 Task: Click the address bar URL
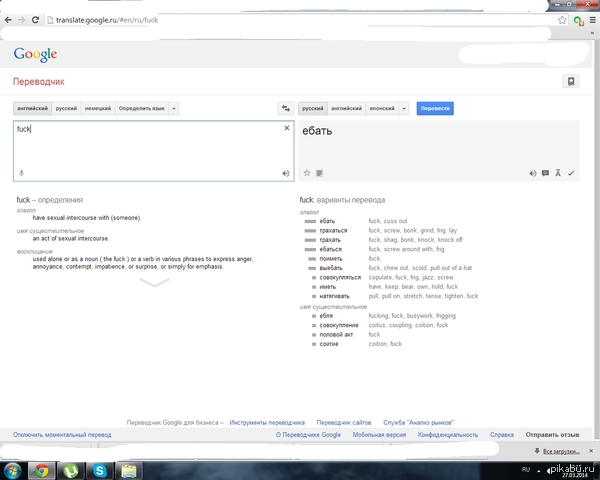click(x=107, y=20)
